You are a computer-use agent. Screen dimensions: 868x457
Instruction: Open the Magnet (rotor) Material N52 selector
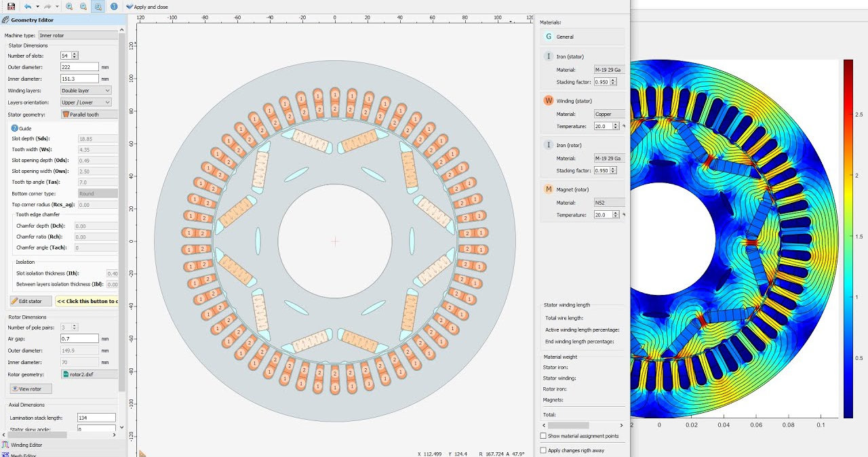609,203
